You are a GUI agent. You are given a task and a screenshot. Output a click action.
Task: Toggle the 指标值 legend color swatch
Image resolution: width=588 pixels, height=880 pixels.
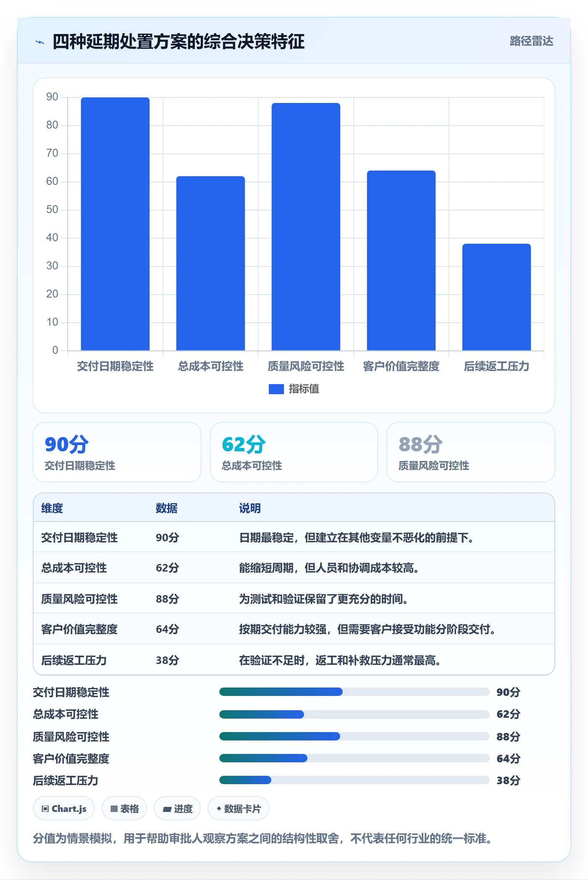276,389
